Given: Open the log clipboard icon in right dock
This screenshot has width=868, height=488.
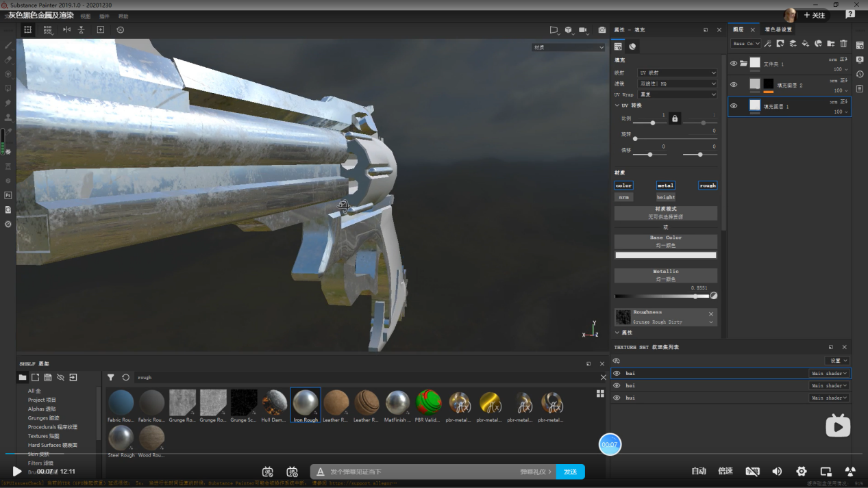Looking at the screenshot, I should pos(860,88).
